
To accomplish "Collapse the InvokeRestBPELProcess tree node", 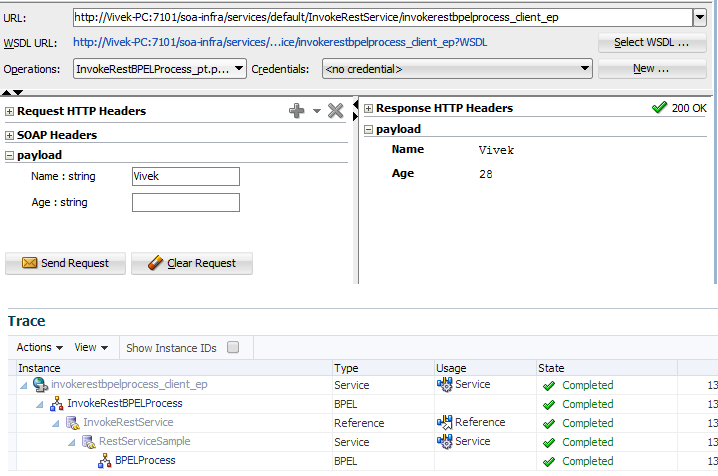I will point(40,405).
